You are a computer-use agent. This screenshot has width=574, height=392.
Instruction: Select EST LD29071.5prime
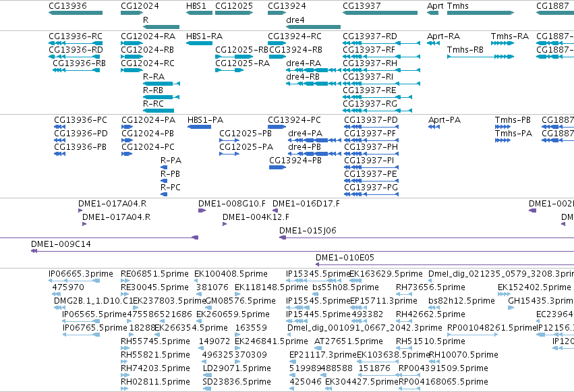207,375
